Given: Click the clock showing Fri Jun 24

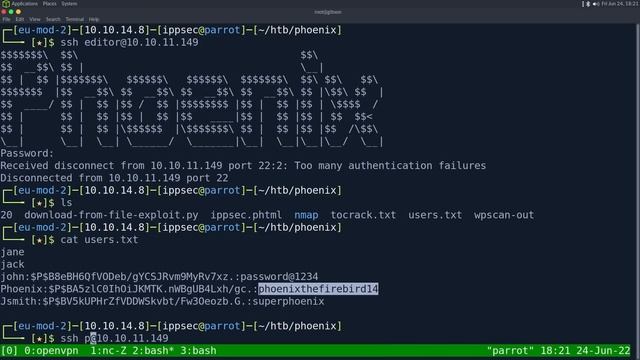Looking at the screenshot, I should (x=620, y=4).
